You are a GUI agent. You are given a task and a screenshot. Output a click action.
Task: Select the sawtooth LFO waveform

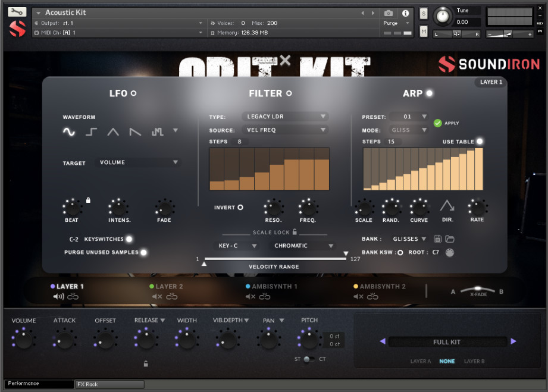point(135,131)
